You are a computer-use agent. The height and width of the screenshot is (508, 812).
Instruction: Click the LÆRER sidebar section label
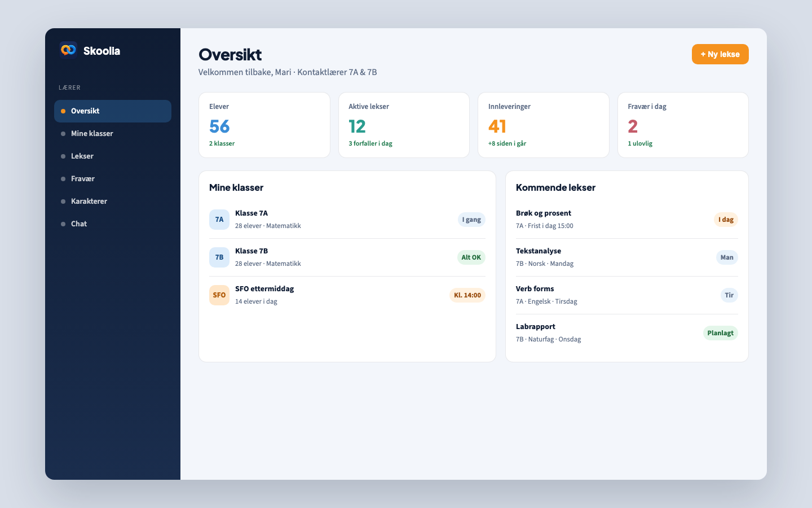[69, 87]
